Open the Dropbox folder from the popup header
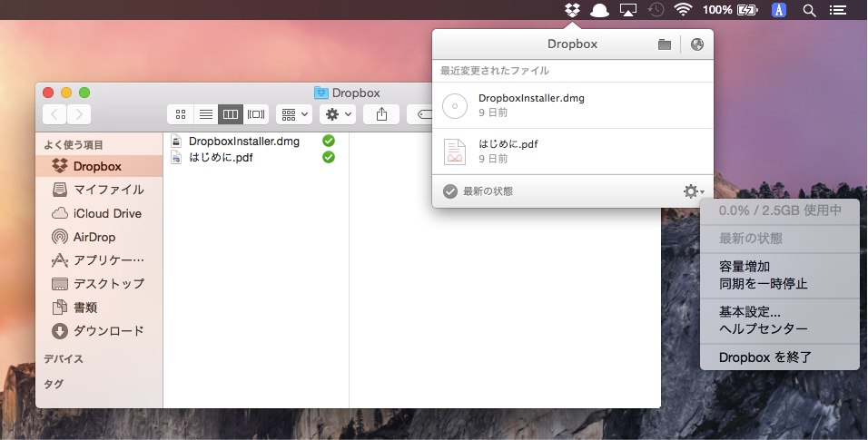Screen dimensions: 868x440 click(x=665, y=44)
